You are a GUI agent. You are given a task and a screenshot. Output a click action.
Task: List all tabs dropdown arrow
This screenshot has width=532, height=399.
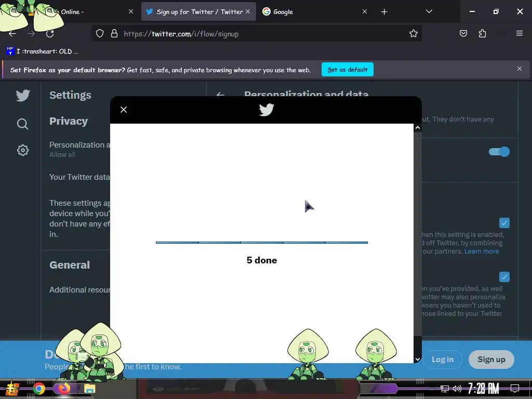click(x=429, y=11)
